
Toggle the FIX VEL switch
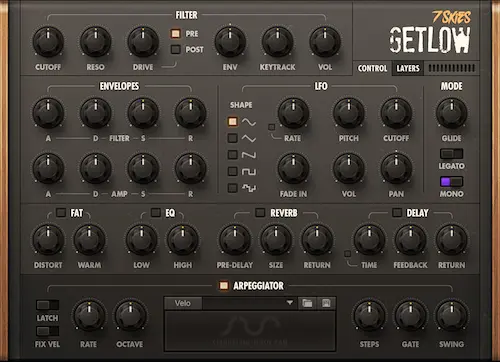pos(48,331)
